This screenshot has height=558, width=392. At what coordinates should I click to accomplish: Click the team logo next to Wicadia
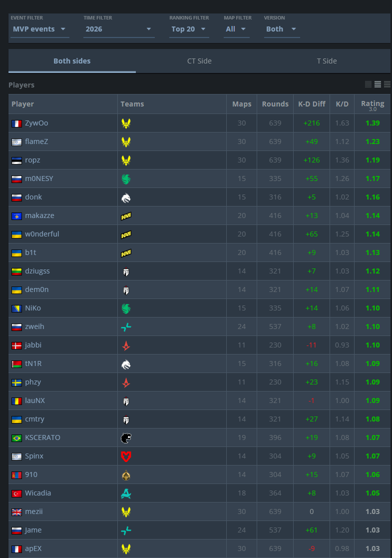tap(126, 493)
